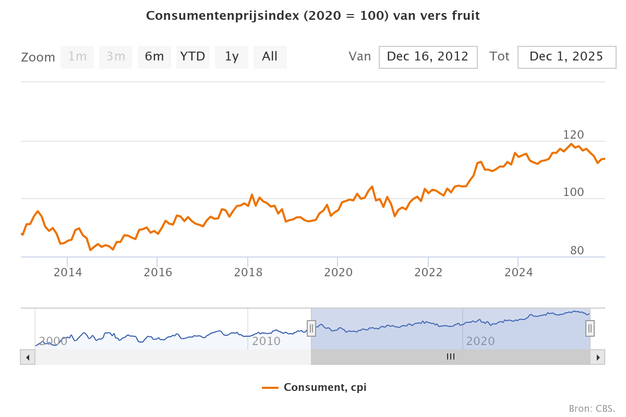Click the 2018 peak on the orange line
This screenshot has height=417, width=626.
click(x=252, y=195)
